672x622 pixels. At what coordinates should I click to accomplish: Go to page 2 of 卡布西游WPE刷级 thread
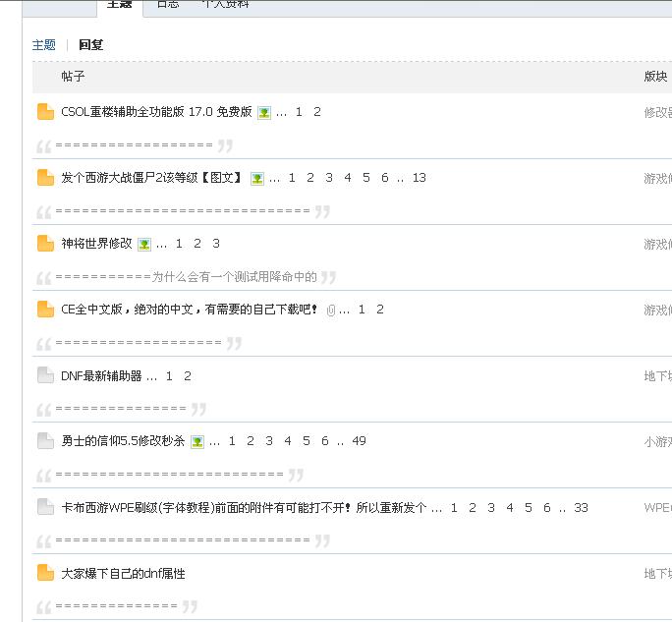click(473, 508)
